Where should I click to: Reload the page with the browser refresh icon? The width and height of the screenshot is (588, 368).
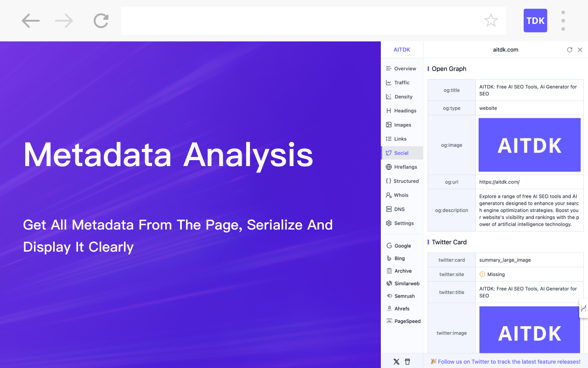101,21
